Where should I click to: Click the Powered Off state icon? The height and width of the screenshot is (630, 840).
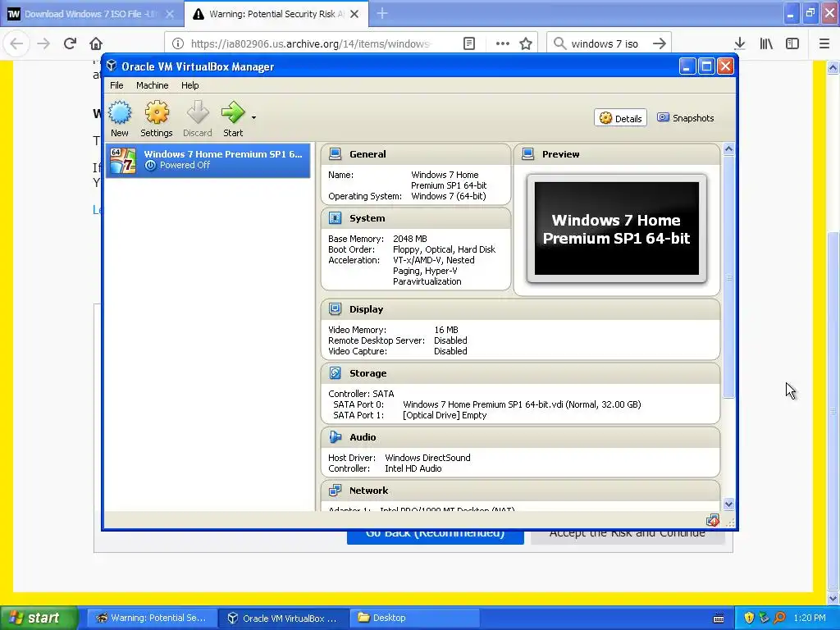click(151, 165)
